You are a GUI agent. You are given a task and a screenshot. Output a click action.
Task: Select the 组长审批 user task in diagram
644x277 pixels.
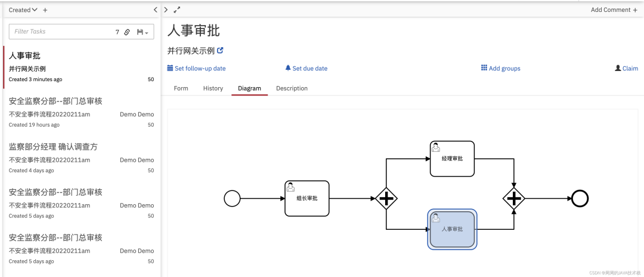[307, 199]
